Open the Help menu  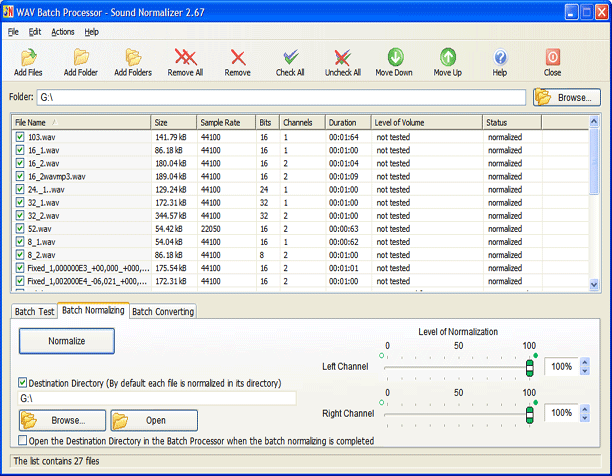coord(92,32)
